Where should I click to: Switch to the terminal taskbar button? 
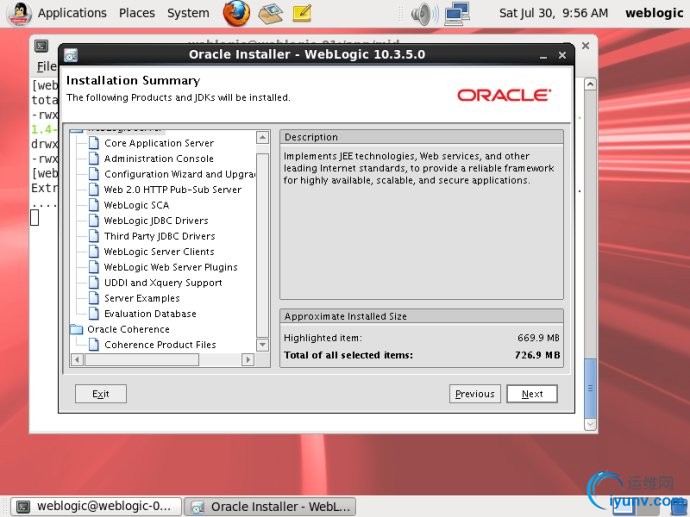[x=96, y=506]
